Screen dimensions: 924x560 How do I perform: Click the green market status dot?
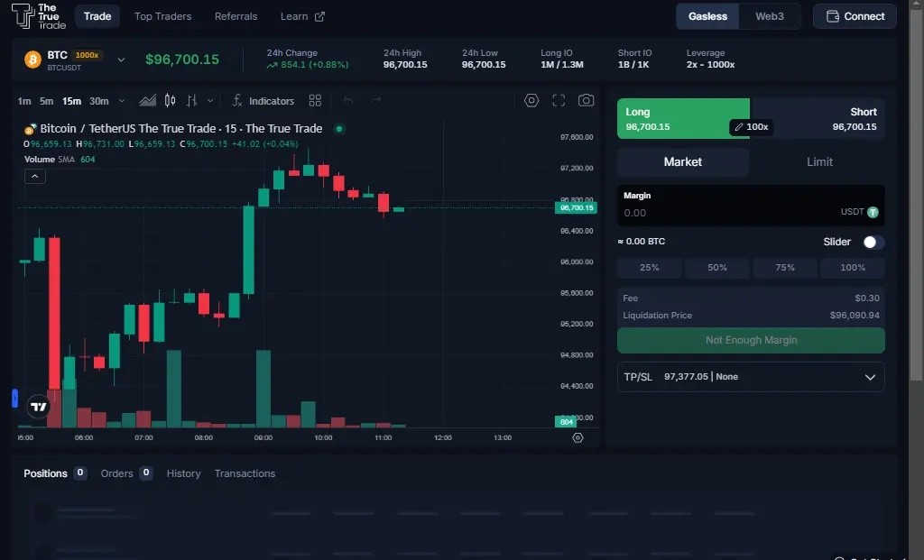(339, 129)
